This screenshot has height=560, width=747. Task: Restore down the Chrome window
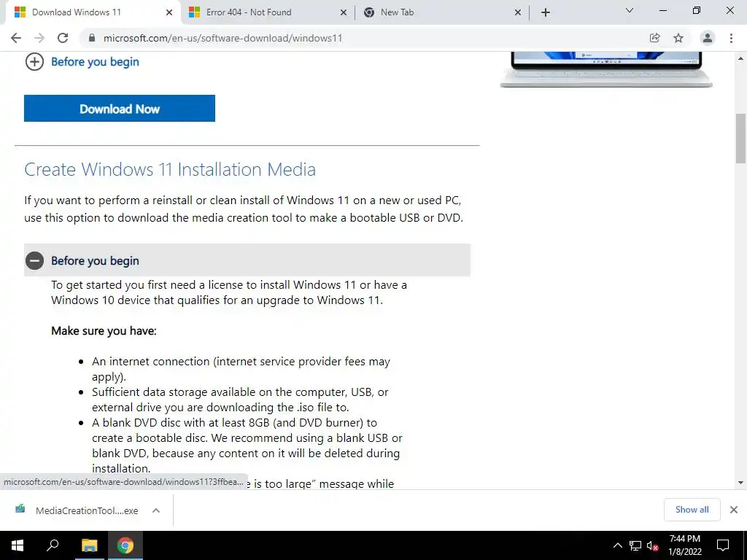(x=697, y=10)
